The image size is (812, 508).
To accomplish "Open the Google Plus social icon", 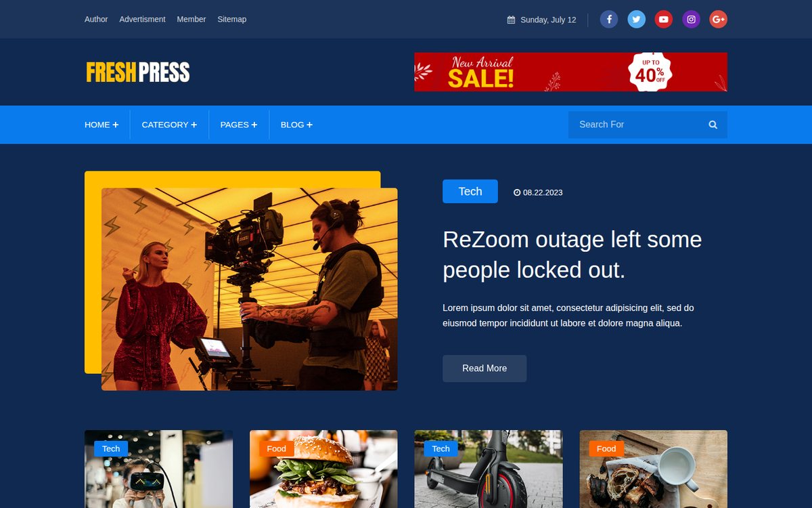I will 718,20.
